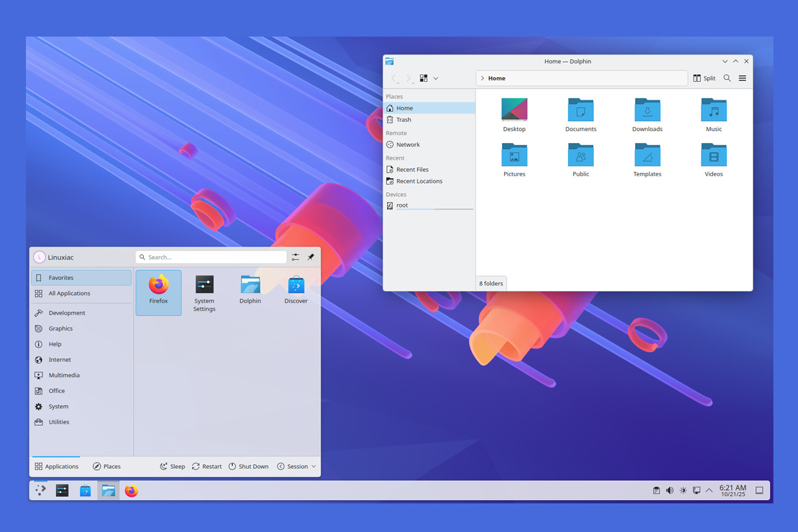The image size is (798, 532).
Task: Open the Desktop folder in Dolphin
Action: click(514, 115)
